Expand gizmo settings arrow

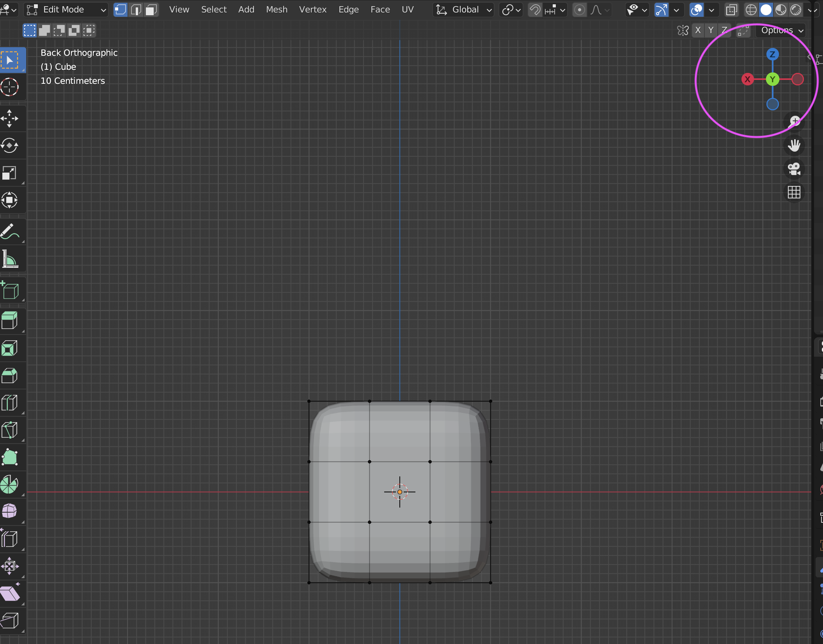[677, 10]
